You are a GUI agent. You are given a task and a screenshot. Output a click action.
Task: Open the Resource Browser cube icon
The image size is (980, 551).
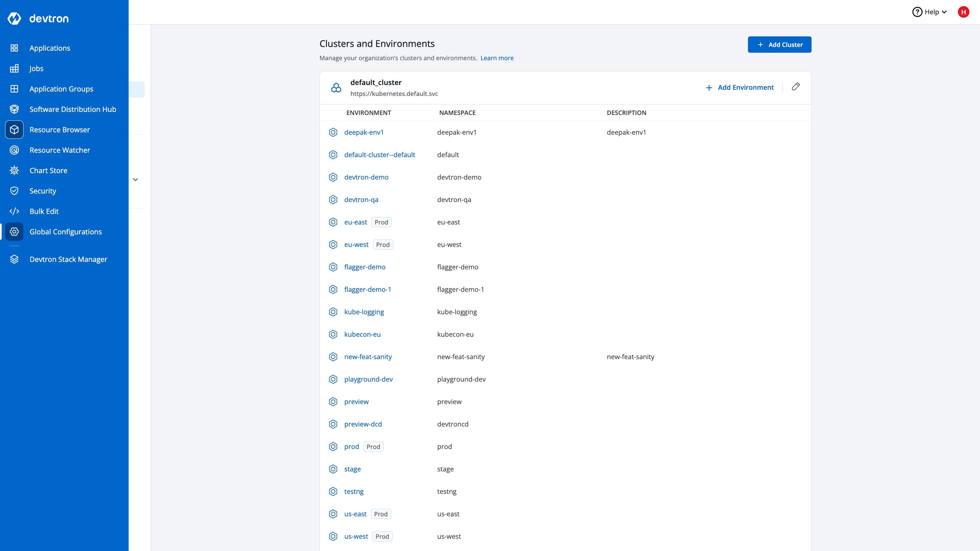[x=14, y=130]
